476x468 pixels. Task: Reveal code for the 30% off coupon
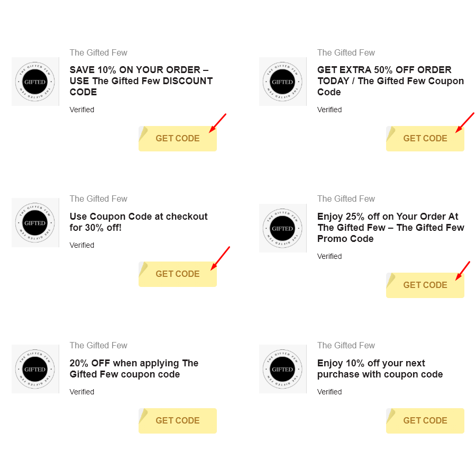point(177,274)
